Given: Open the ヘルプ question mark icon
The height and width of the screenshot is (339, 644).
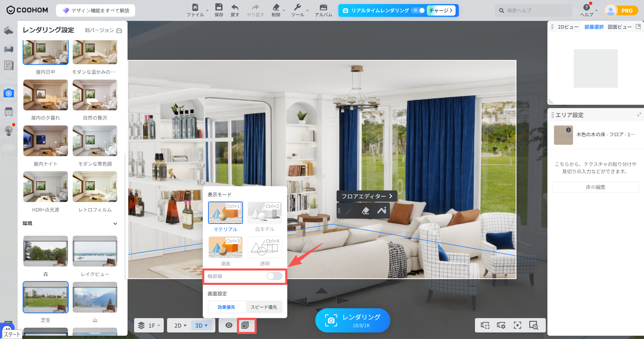Looking at the screenshot, I should [586, 7].
